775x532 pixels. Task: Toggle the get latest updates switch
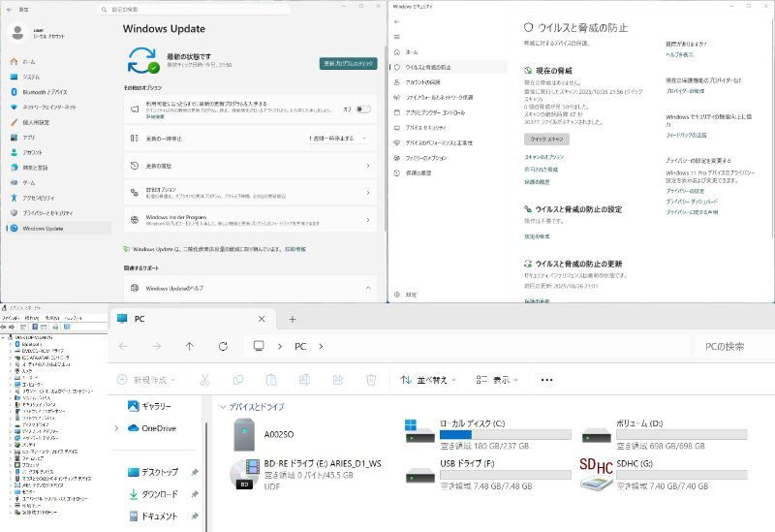click(x=362, y=109)
